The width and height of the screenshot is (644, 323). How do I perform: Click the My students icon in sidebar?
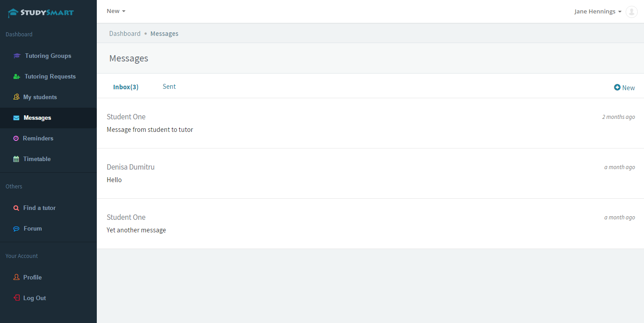coord(16,97)
